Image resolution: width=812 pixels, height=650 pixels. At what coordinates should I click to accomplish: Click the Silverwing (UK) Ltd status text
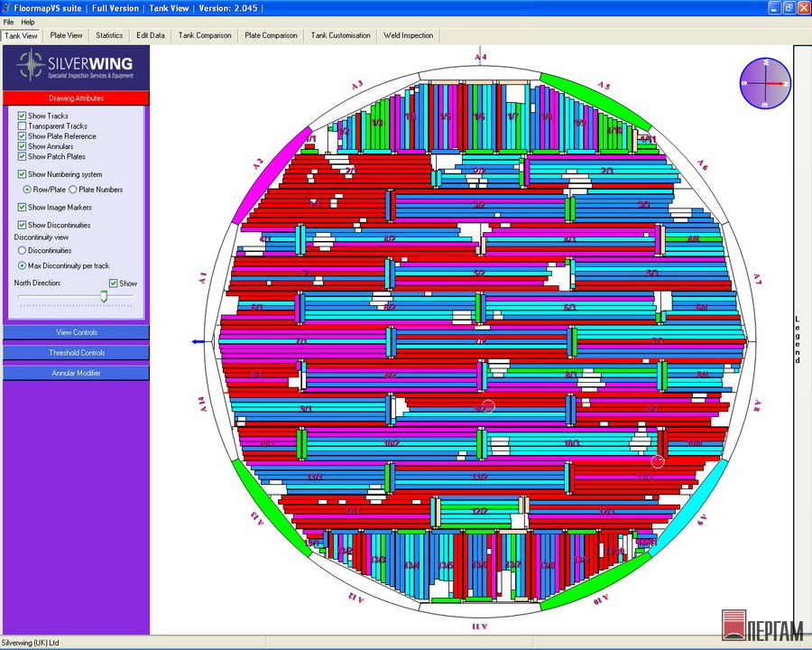(31, 643)
